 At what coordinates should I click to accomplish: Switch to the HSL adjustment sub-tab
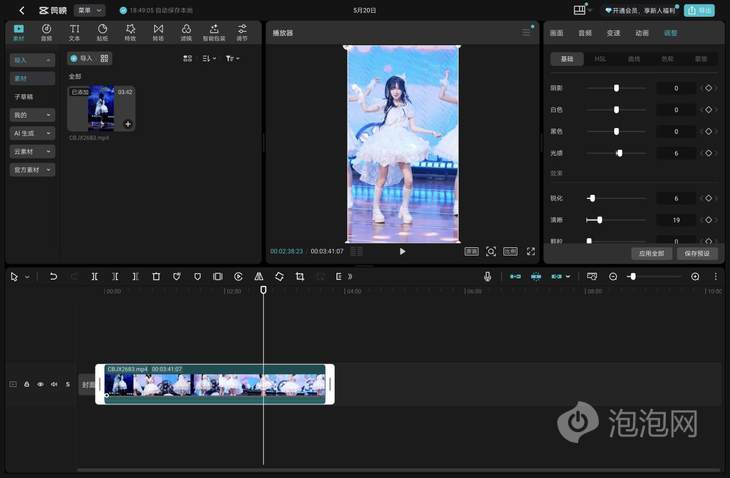pos(600,59)
